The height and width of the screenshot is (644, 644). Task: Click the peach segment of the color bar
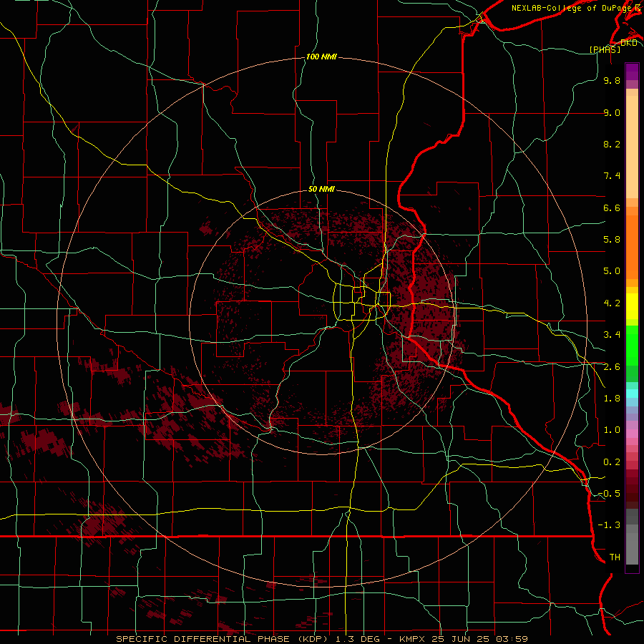[632, 147]
